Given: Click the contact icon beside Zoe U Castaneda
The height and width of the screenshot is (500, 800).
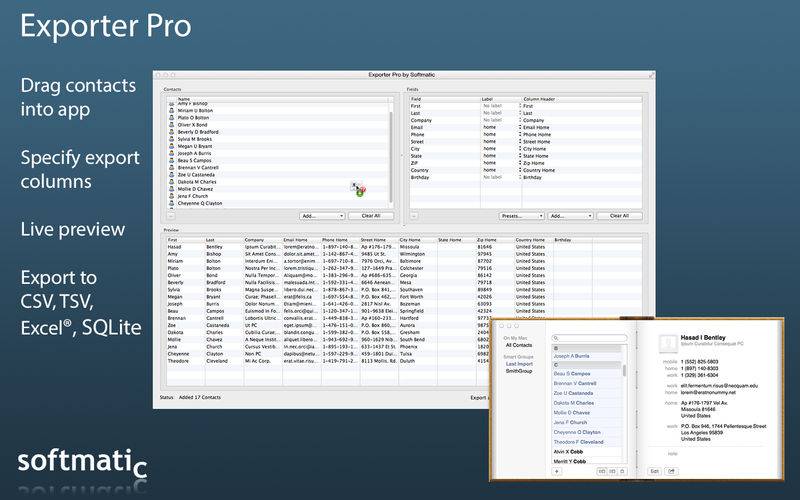Looking at the screenshot, I should click(x=171, y=174).
